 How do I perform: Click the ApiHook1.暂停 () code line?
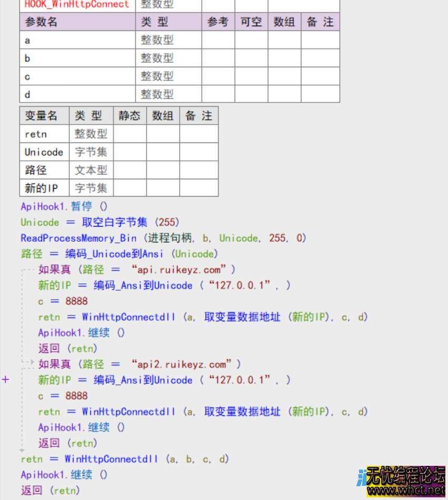tap(64, 207)
